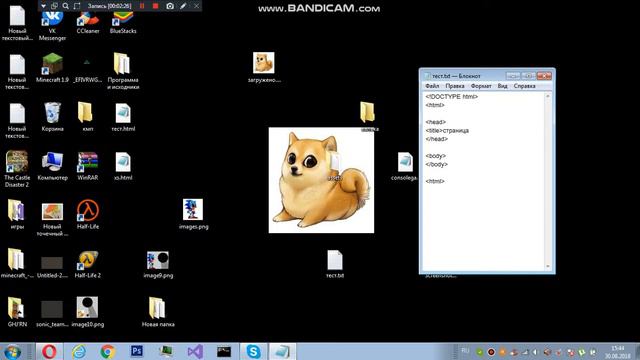Select the кмп folder icon
This screenshot has height=360, width=640.
pyautogui.click(x=87, y=117)
